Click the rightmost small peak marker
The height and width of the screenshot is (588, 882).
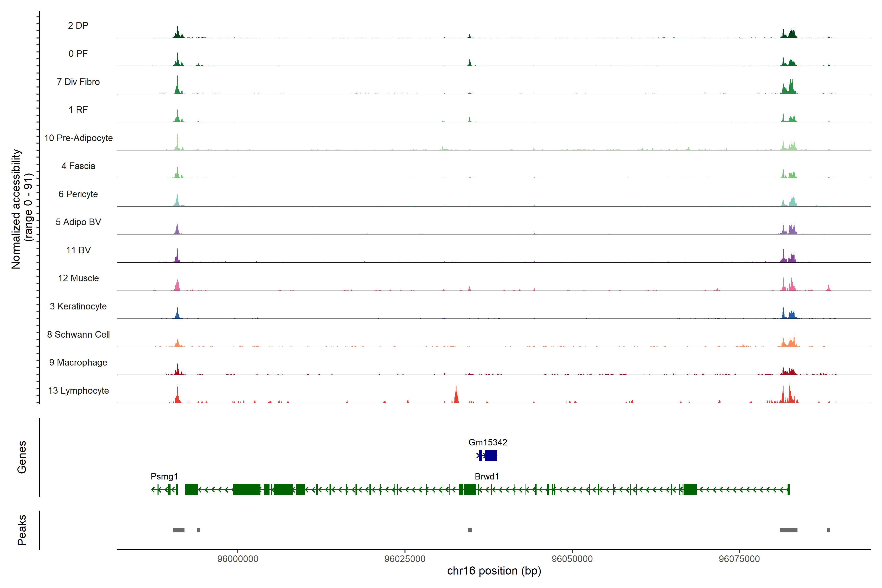point(828,530)
